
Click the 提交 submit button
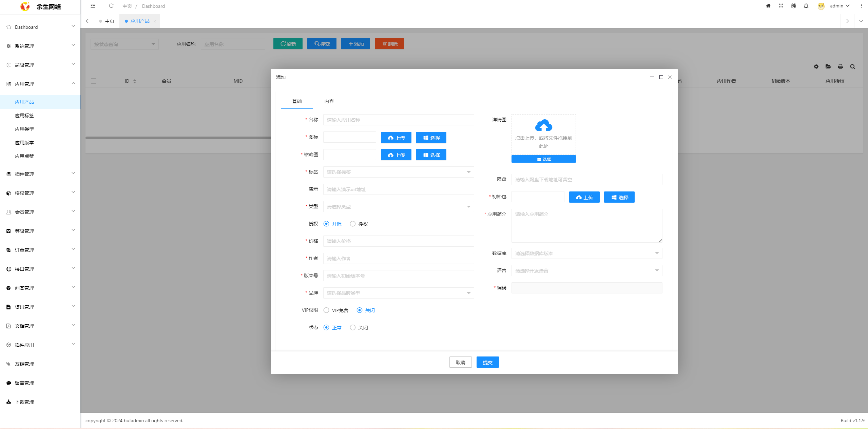pos(487,362)
